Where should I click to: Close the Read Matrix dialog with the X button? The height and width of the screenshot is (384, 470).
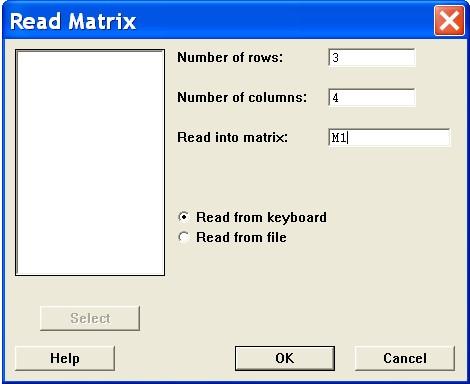(449, 21)
